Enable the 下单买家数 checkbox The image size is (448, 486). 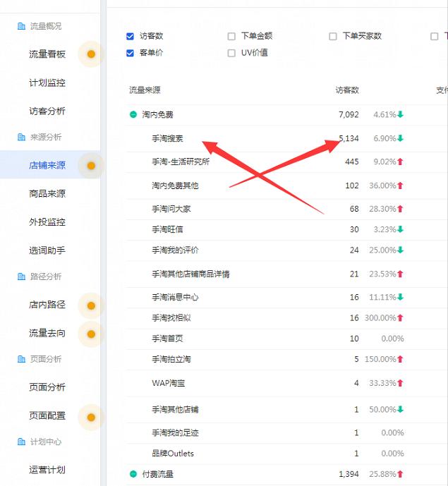333,36
